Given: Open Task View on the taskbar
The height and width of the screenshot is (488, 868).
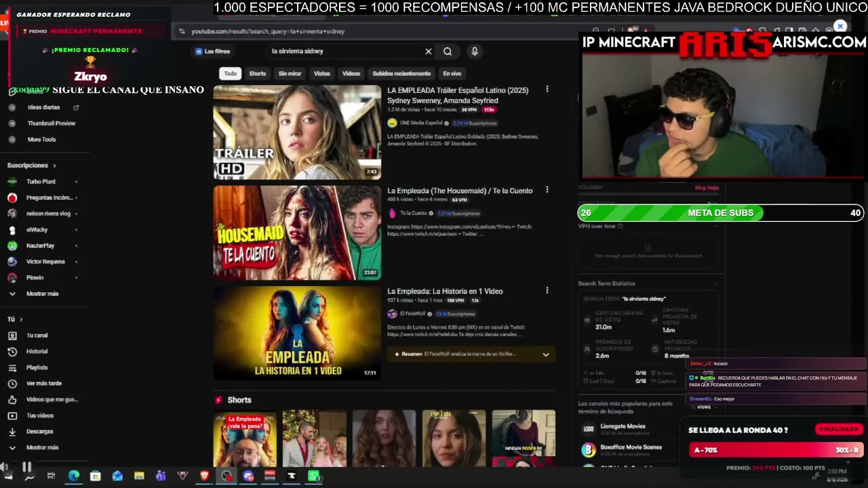Looking at the screenshot, I should pyautogui.click(x=51, y=476).
